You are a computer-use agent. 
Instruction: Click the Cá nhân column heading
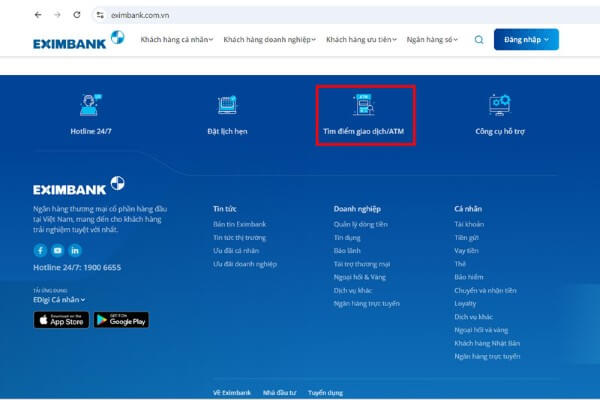pyautogui.click(x=468, y=209)
